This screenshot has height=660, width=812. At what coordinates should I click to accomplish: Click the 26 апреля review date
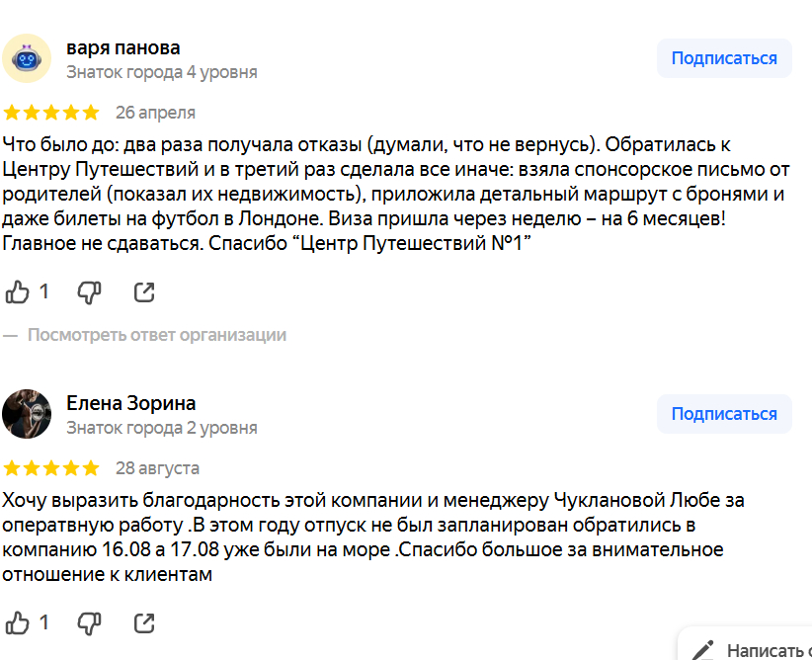(155, 113)
